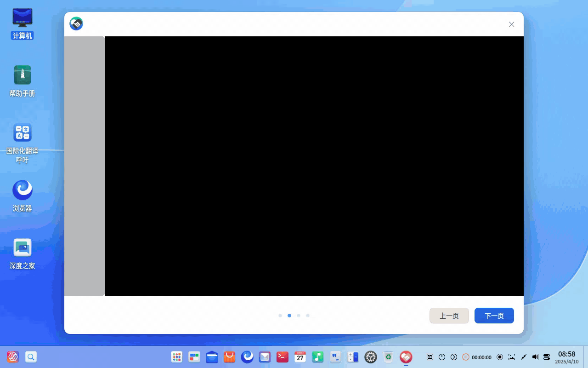This screenshot has width=588, height=368.
Task: Go to the next page with 下一页
Action: point(494,316)
